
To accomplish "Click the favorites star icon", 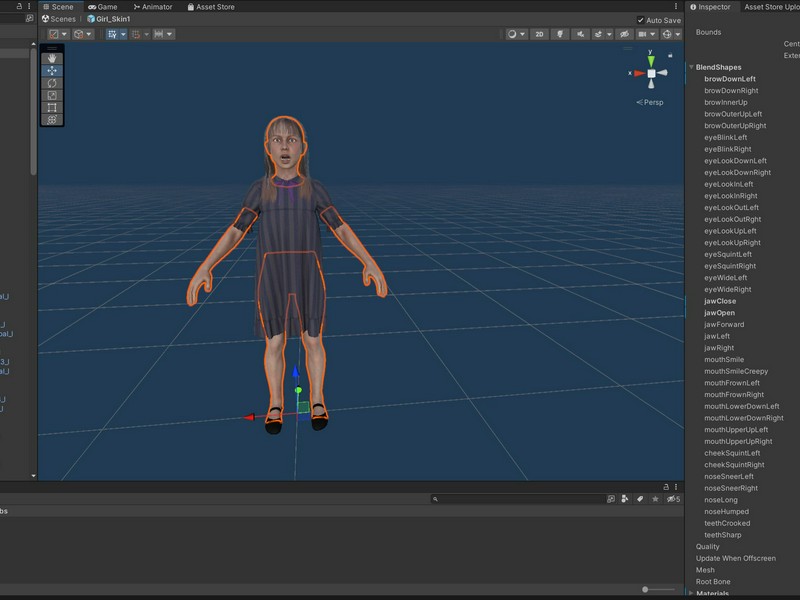I will 655,499.
